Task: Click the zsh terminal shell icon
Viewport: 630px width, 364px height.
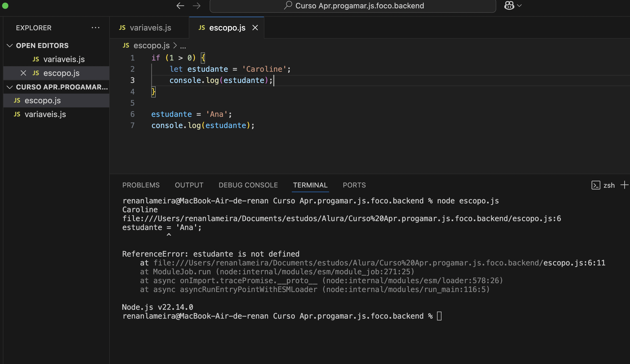Action: (x=596, y=185)
